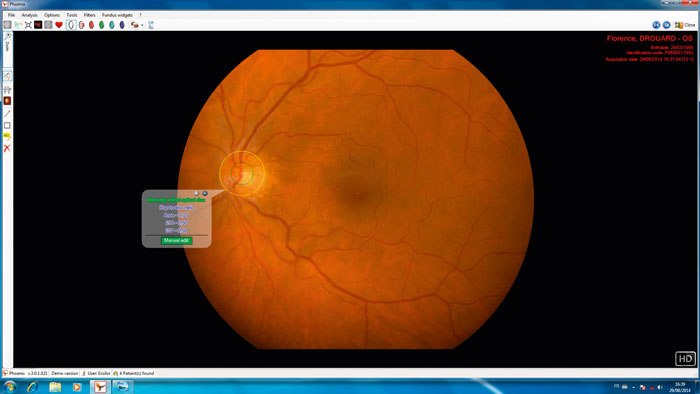This screenshot has width=700, height=394.
Task: Click the User Essilor status bar entry
Action: coord(96,373)
